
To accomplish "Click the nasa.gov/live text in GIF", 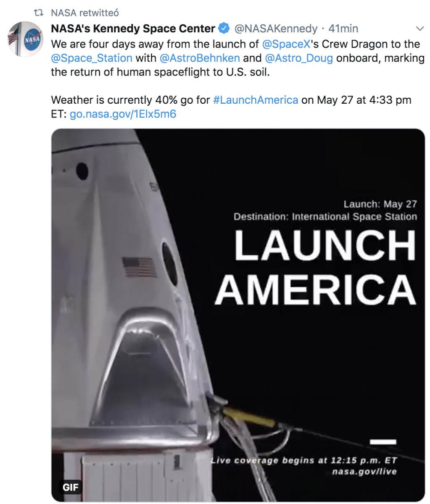I will point(364,471).
